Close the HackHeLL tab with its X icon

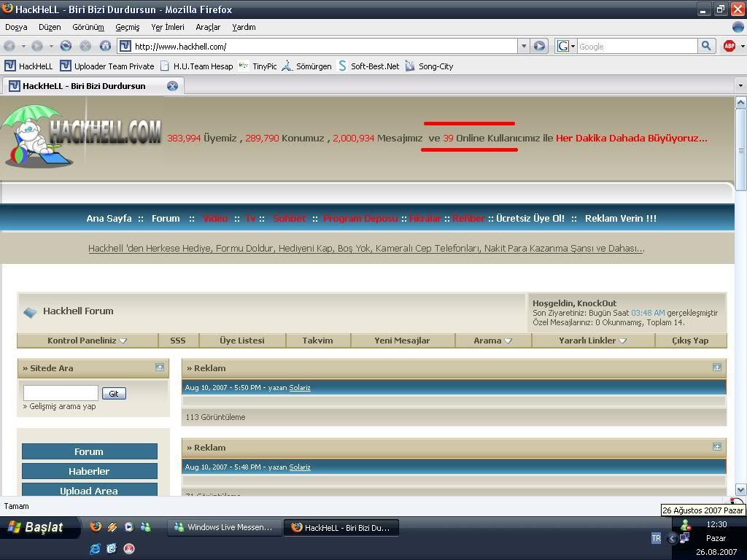point(172,86)
